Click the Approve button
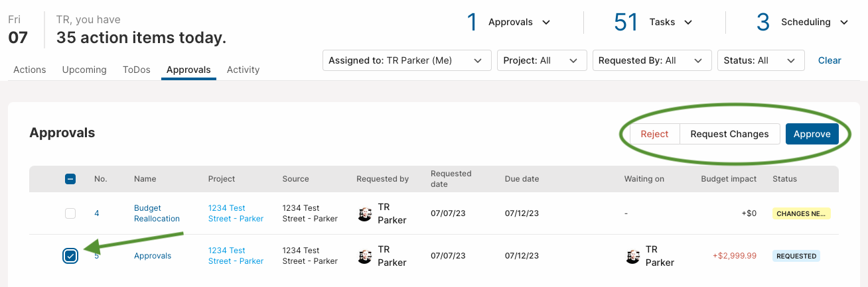This screenshot has width=868, height=287. click(x=812, y=134)
